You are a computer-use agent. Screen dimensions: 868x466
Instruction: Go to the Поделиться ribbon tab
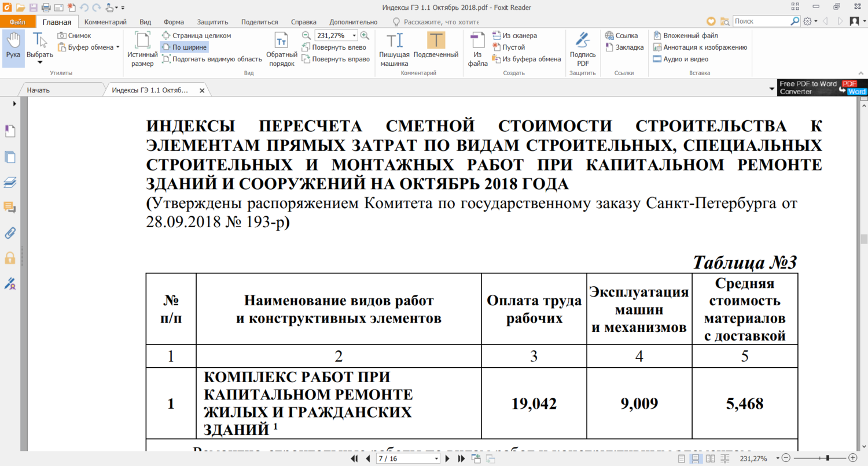[260, 22]
